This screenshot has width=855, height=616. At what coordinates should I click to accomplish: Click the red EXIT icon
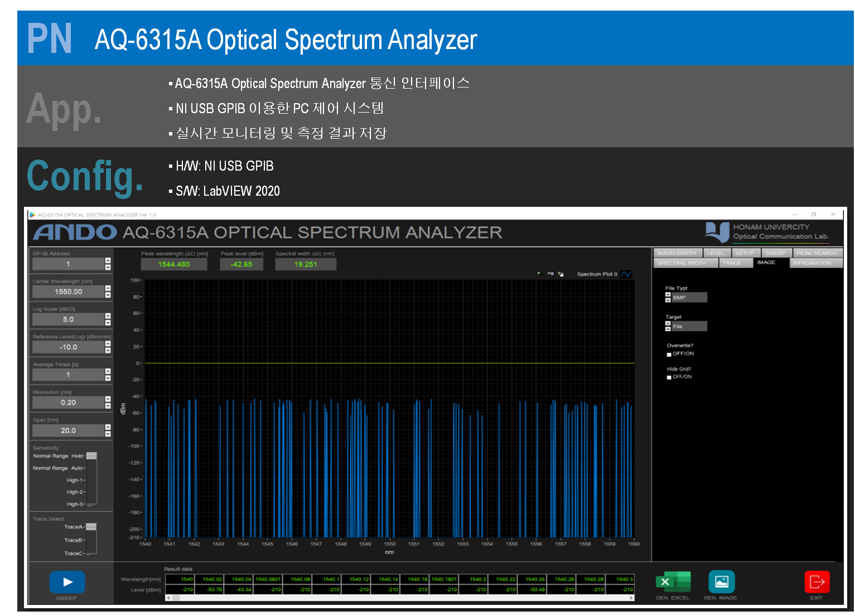pyautogui.click(x=817, y=582)
